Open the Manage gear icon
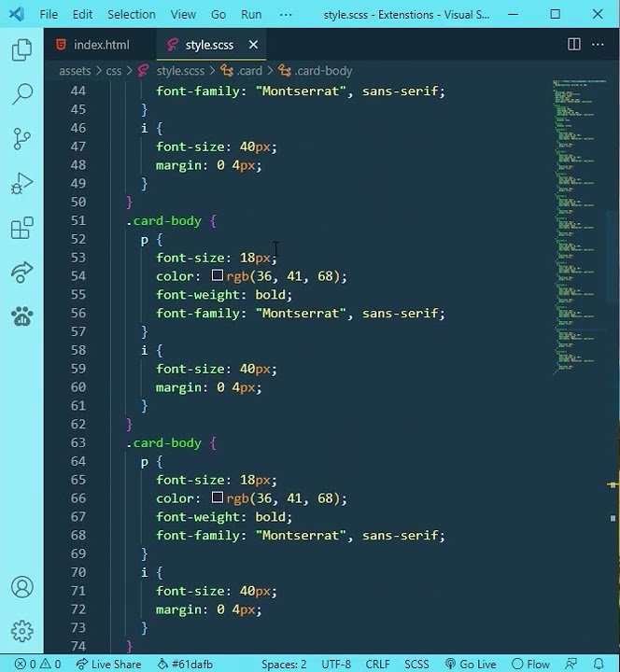Image resolution: width=620 pixels, height=672 pixels. pos(21,631)
